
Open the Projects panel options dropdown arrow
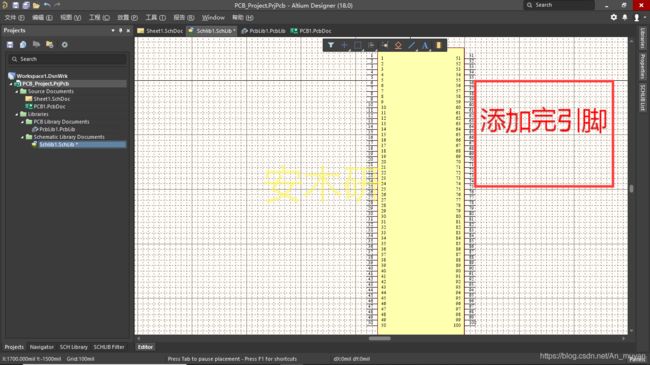tap(113, 30)
